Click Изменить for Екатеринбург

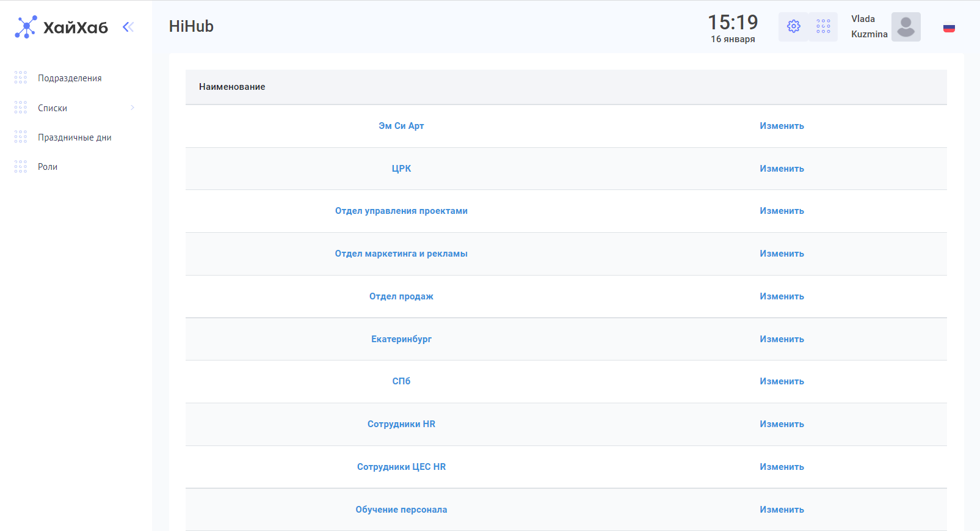782,339
